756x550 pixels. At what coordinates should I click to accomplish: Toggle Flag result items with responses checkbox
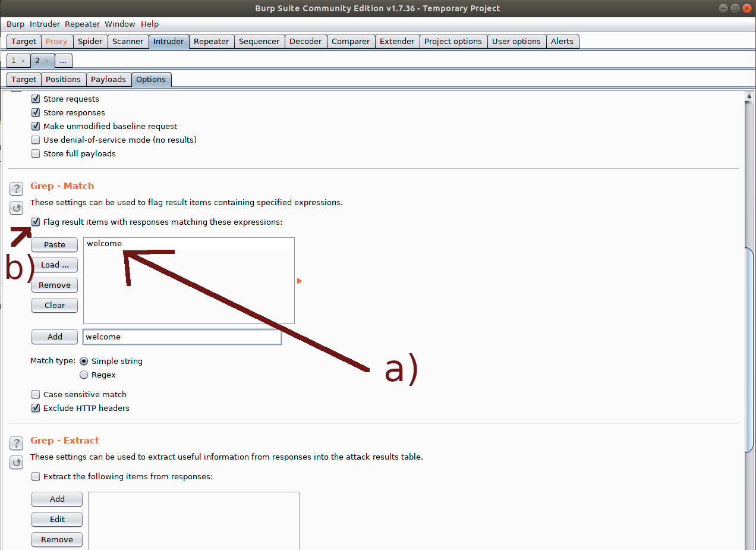[x=36, y=222]
